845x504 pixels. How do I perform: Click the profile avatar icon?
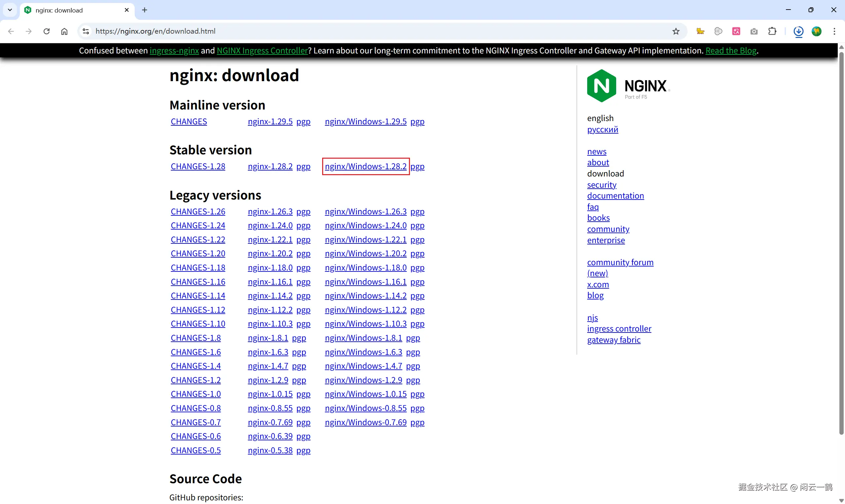click(x=817, y=31)
